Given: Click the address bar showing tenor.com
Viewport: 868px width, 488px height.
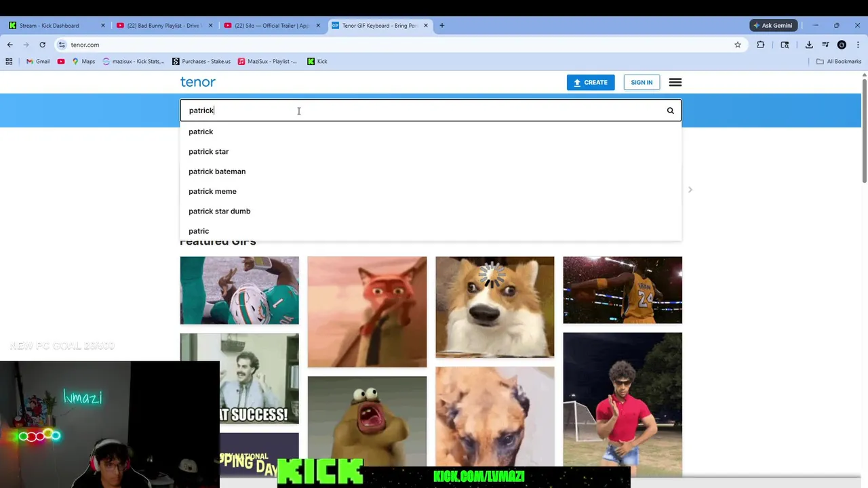Looking at the screenshot, I should coord(400,45).
